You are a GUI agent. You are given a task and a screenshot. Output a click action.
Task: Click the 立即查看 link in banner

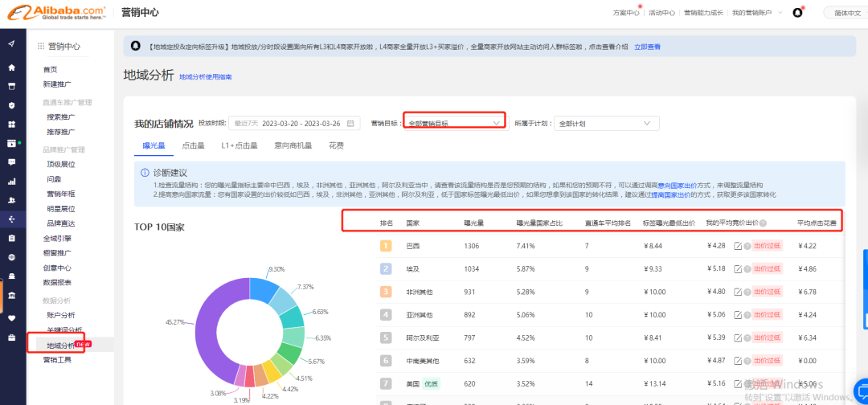(647, 47)
